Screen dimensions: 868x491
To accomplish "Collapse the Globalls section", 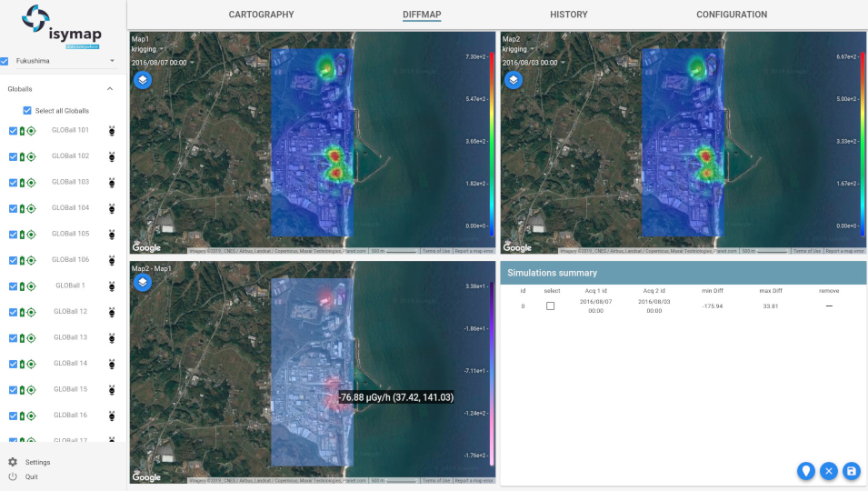I will (110, 89).
